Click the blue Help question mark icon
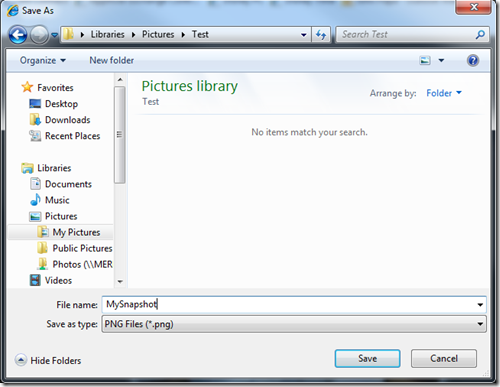Screen dimensions: 500x387 pos(473,60)
